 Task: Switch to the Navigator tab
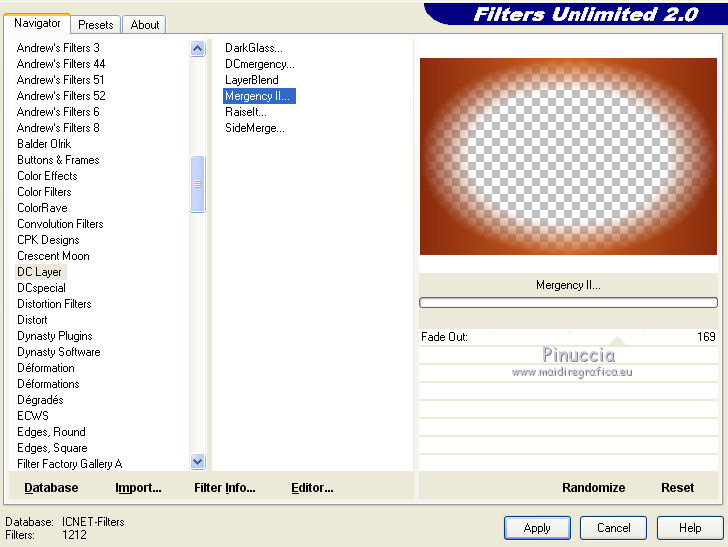click(x=37, y=23)
